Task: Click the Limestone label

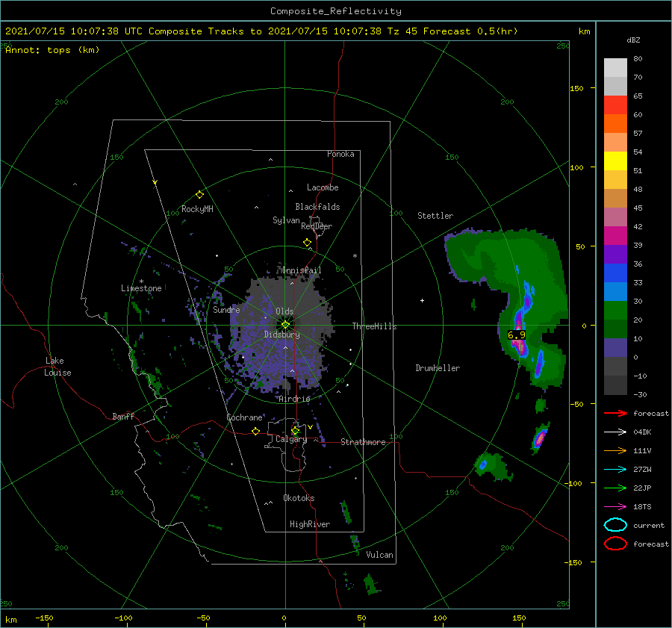Action: 141,288
